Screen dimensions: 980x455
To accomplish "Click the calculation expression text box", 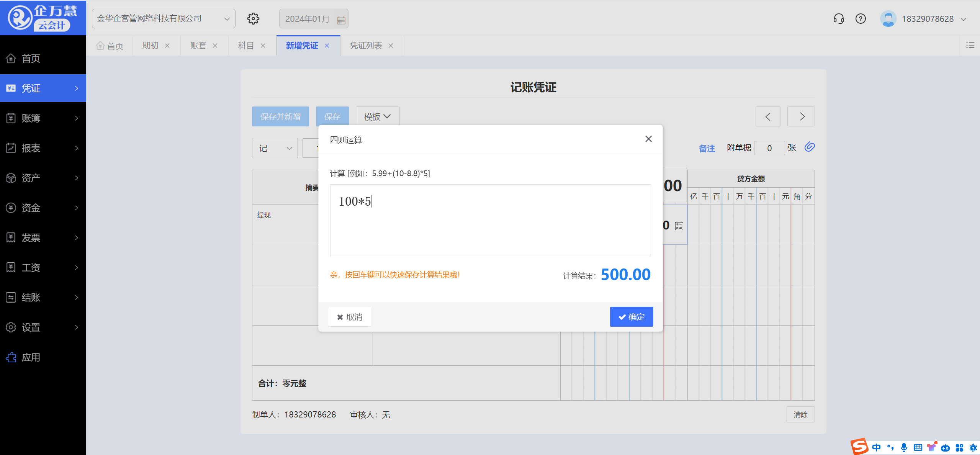I will point(490,220).
